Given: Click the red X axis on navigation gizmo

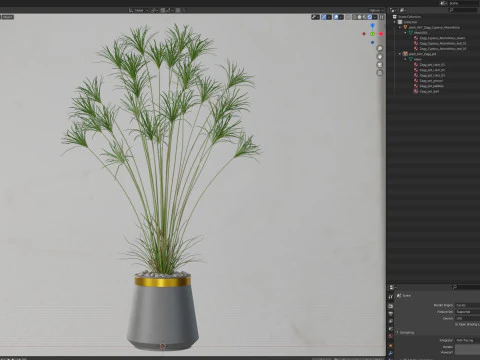Looking at the screenshot, I should [381, 34].
